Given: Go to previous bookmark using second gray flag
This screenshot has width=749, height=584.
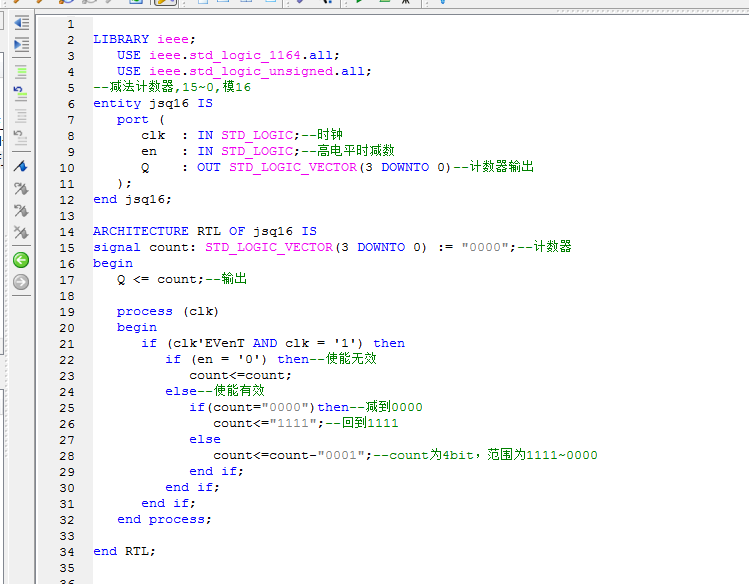Looking at the screenshot, I should pos(20,211).
